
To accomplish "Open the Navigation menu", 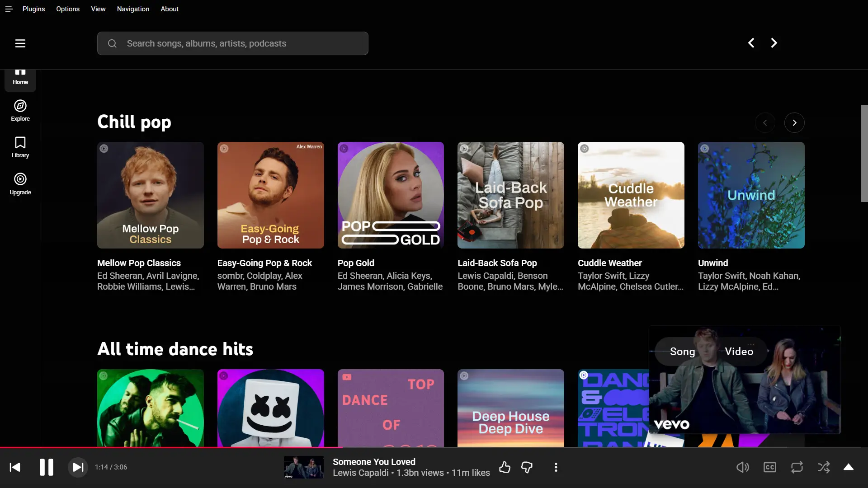I will pyautogui.click(x=133, y=9).
